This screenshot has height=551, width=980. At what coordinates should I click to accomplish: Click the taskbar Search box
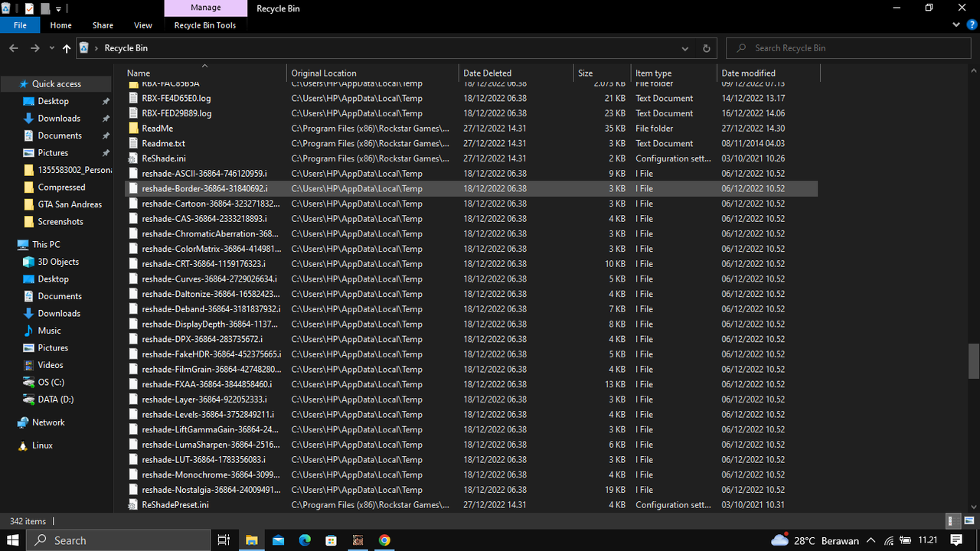pos(119,540)
